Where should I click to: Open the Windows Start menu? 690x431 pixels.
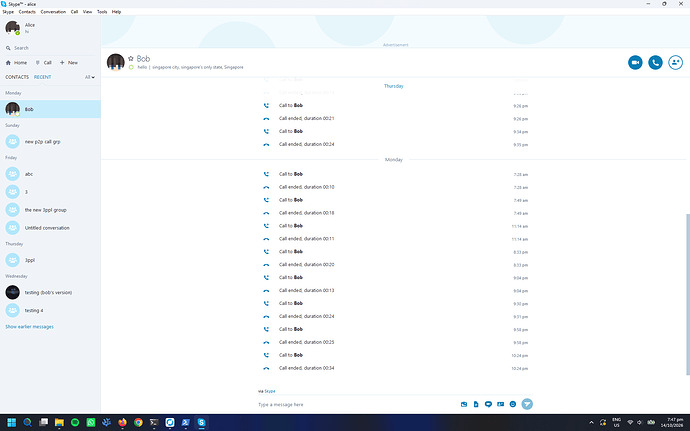(x=11, y=423)
